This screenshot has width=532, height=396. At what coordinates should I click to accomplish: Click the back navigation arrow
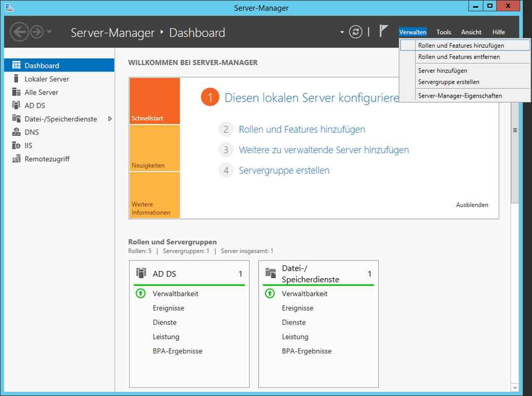[19, 32]
